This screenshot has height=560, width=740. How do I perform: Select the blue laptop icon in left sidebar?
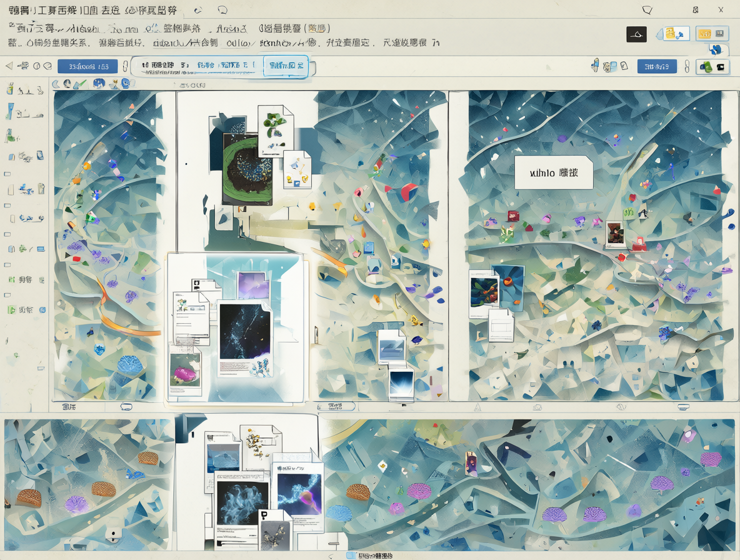(x=41, y=249)
